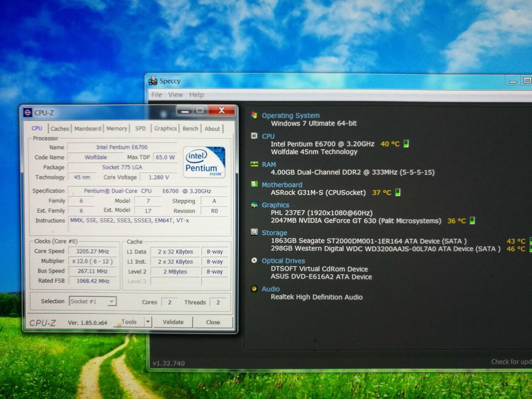Image resolution: width=532 pixels, height=399 pixels.
Task: Click the Western Digital WD3200AAJS storage line
Action: [385, 249]
